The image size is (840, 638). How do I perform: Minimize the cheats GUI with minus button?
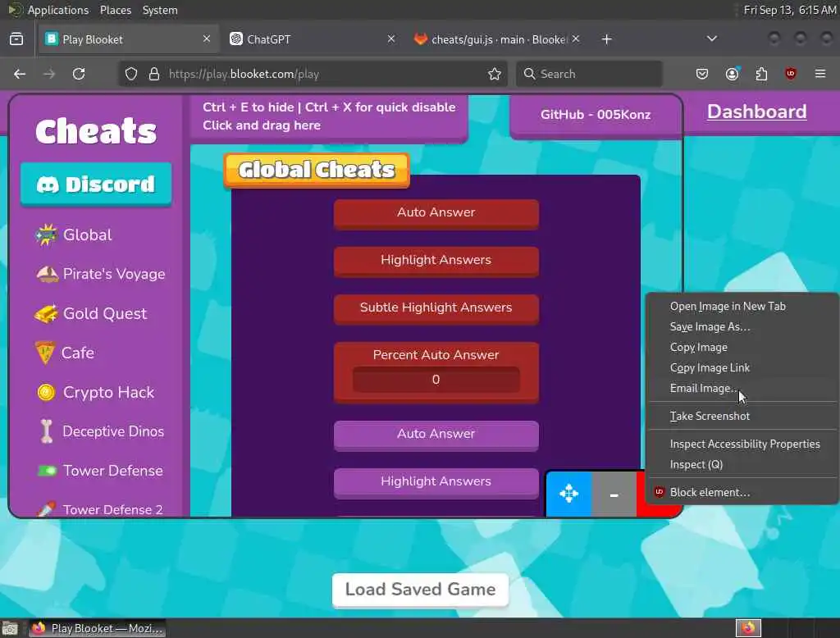[614, 494]
